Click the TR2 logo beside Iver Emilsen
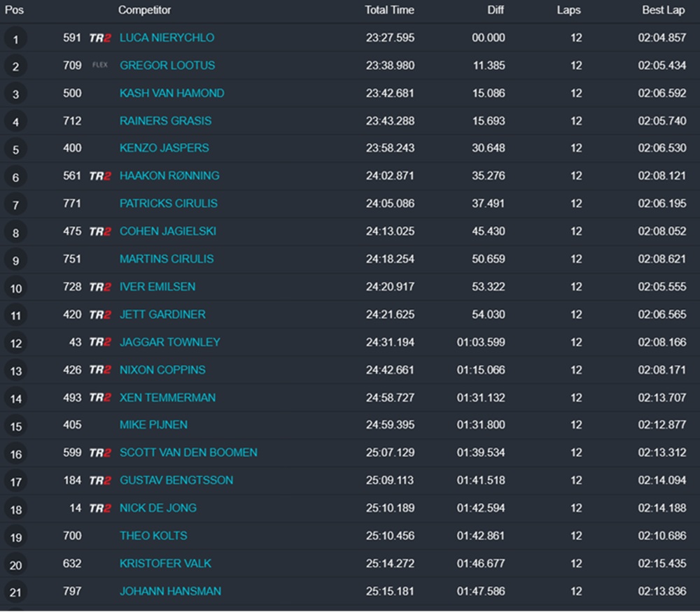The image size is (700, 612). tap(100, 287)
